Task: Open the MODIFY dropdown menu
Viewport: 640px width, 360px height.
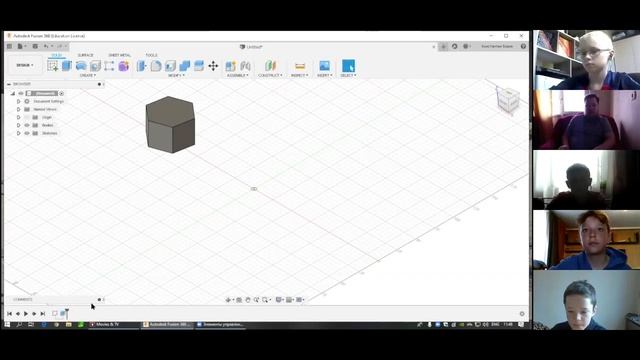Action: tap(176, 76)
